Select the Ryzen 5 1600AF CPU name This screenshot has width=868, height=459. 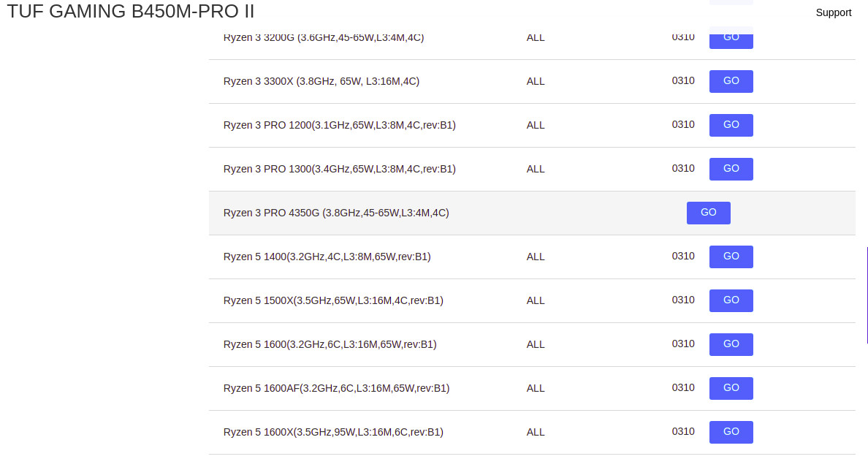pyautogui.click(x=336, y=387)
